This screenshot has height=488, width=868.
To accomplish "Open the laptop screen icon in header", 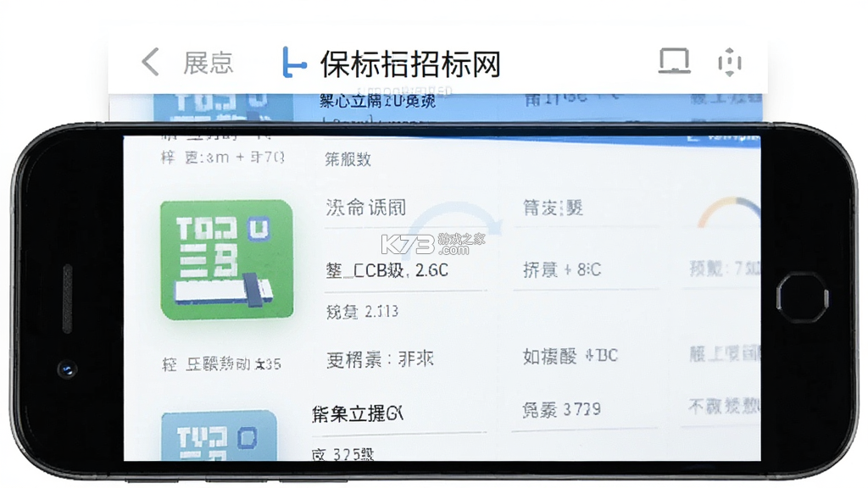I will [674, 61].
